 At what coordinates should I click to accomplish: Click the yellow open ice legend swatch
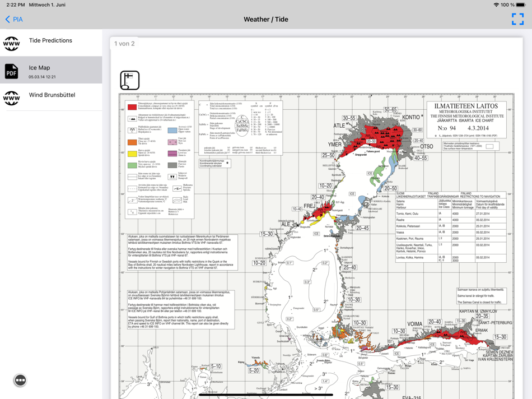coord(132,154)
